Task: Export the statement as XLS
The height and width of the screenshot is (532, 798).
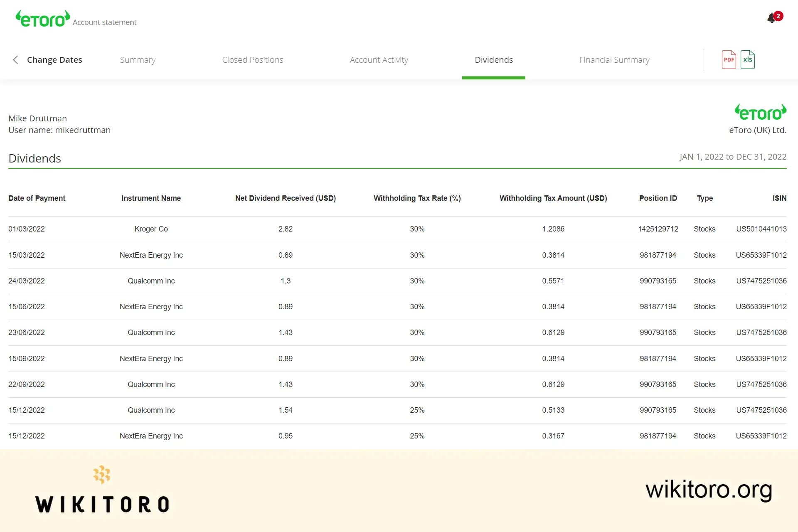Action: (x=748, y=59)
